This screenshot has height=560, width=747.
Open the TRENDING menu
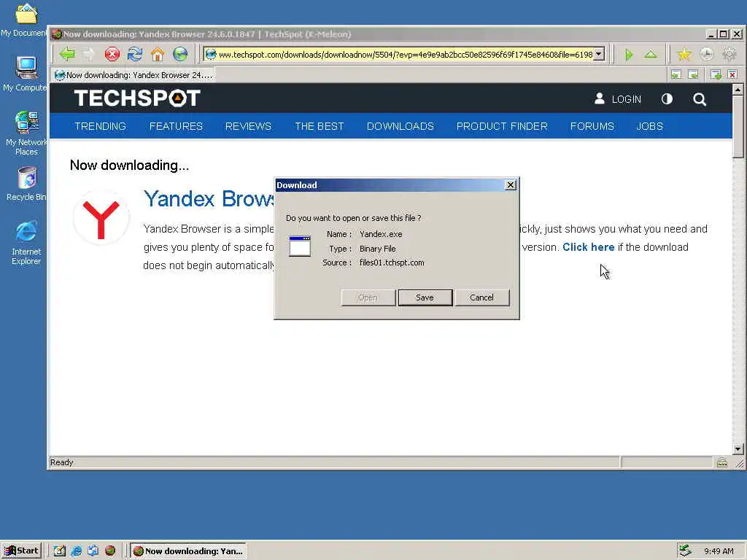coord(101,126)
